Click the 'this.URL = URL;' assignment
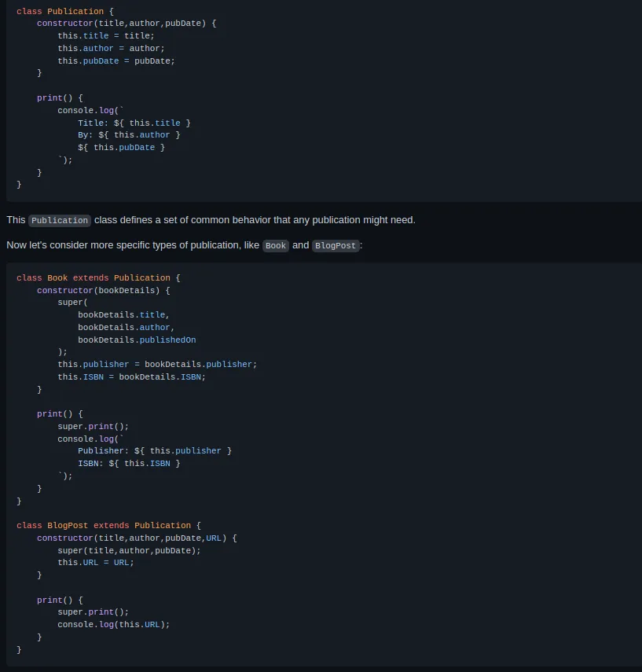Image resolution: width=642 pixels, height=672 pixels. pos(96,562)
